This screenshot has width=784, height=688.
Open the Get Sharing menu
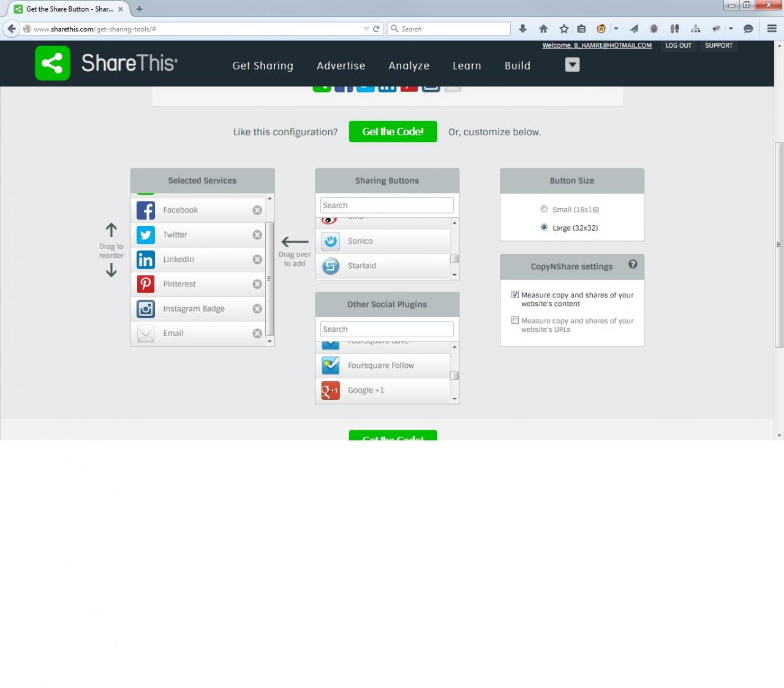point(263,65)
